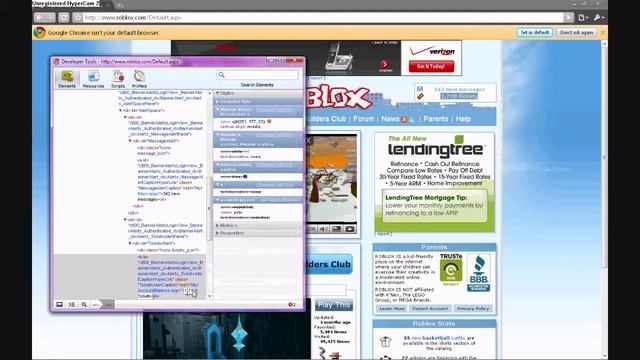Click the News RSS feed icon

point(404,119)
